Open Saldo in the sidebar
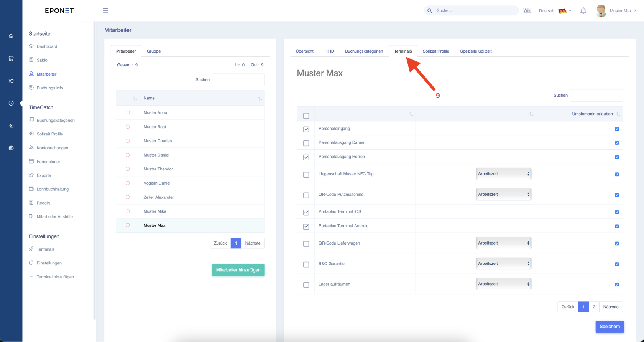Image resolution: width=644 pixels, height=342 pixels. point(42,60)
